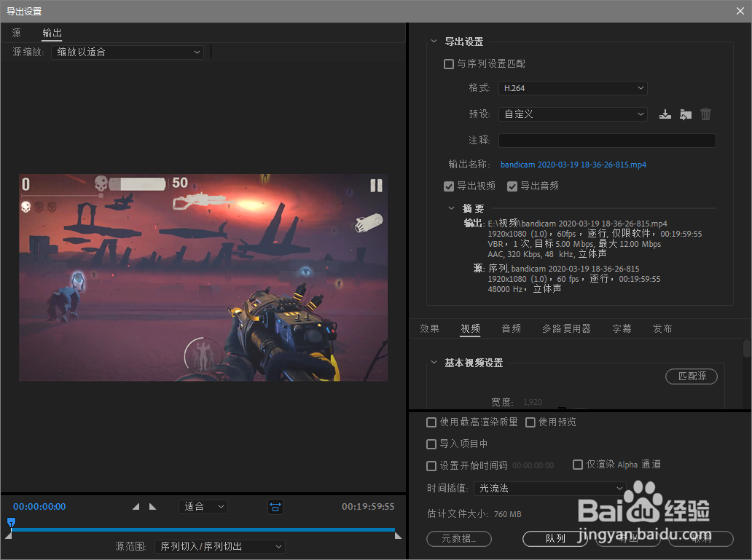Click the Match Source button
Viewport: 752px width, 560px height.
pos(692,376)
